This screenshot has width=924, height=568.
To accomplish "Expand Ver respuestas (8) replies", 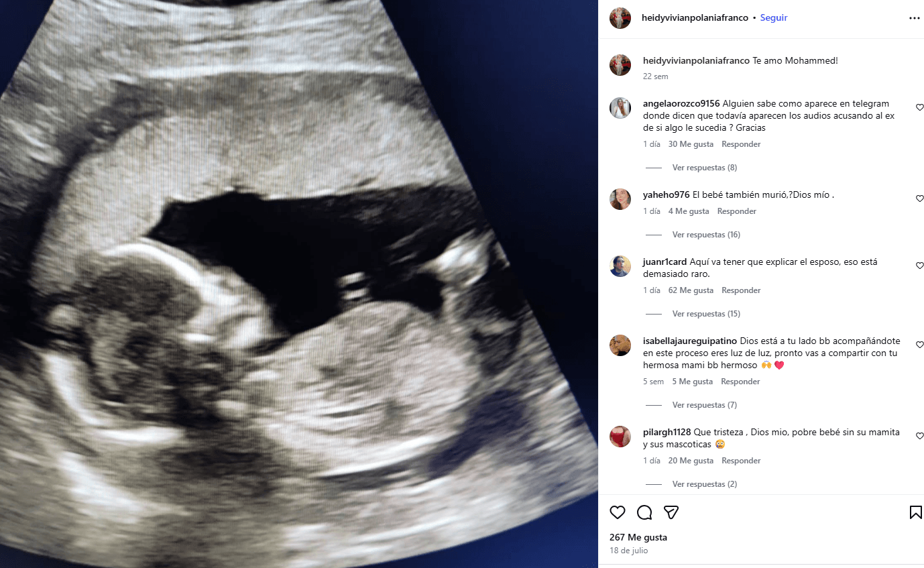I will point(705,168).
